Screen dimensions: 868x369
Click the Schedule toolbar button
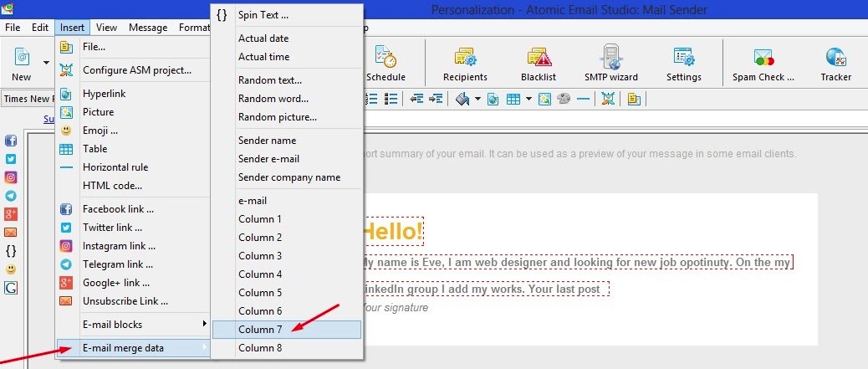(385, 64)
